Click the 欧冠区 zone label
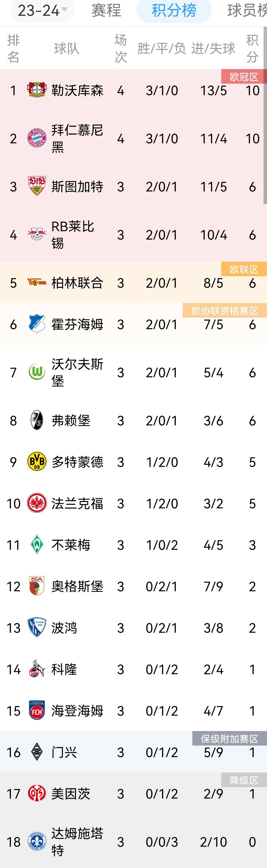The width and height of the screenshot is (267, 868). (x=244, y=77)
